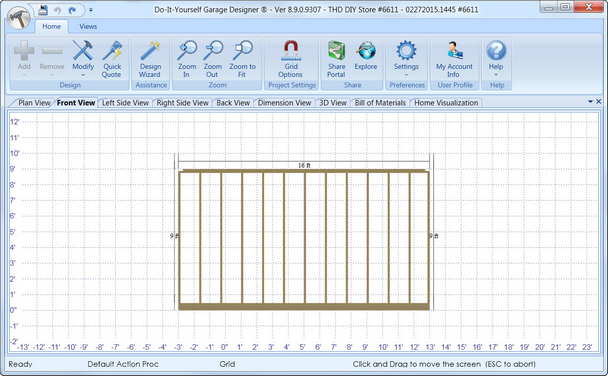
Task: Zoom In on the drawing
Action: 187,59
